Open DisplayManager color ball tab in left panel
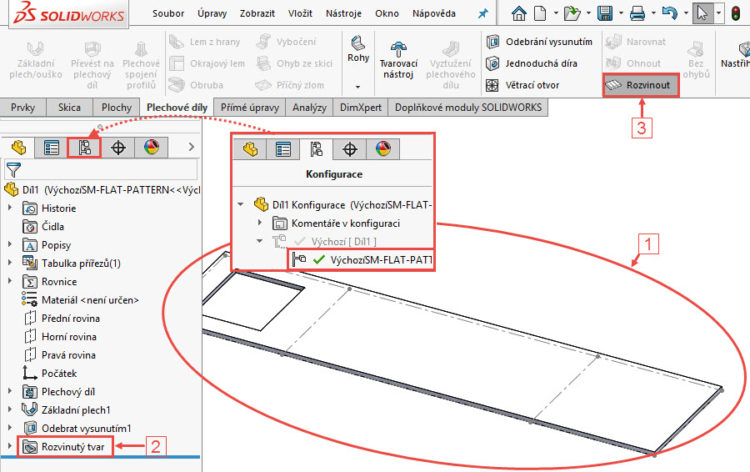The image size is (750, 472). coord(151,147)
